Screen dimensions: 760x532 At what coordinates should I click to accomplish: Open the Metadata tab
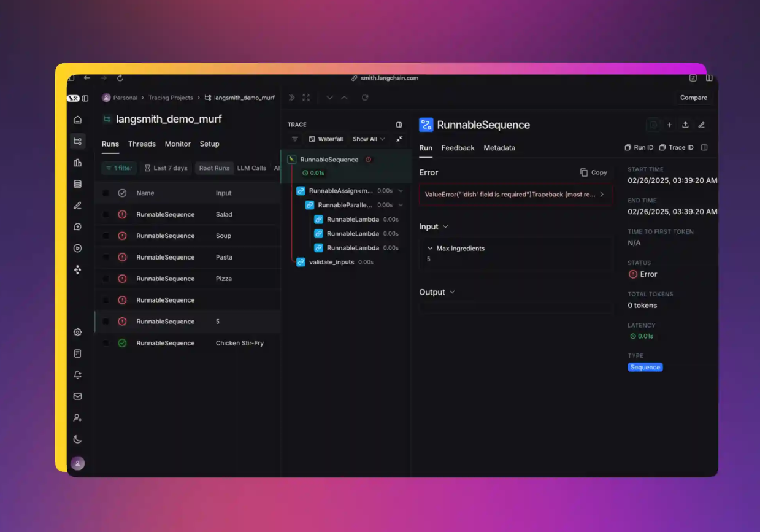499,148
